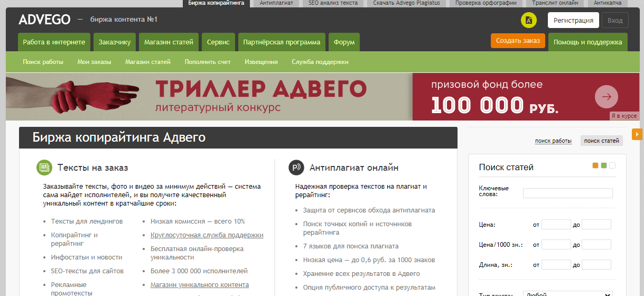This screenshot has width=644, height=296.
Task: Open Круглосуточная служба поддержки link
Action: (x=207, y=235)
